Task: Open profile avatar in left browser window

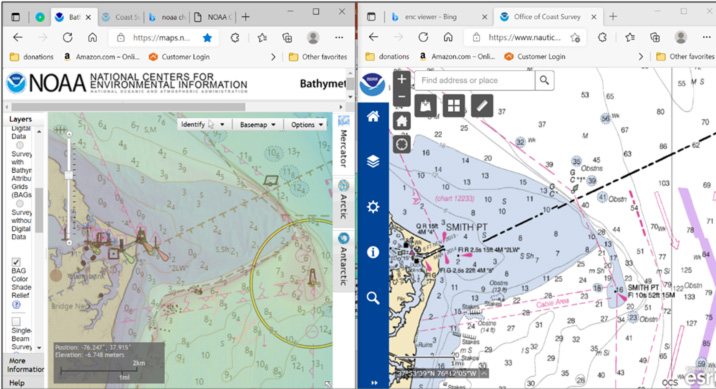Action: (313, 37)
